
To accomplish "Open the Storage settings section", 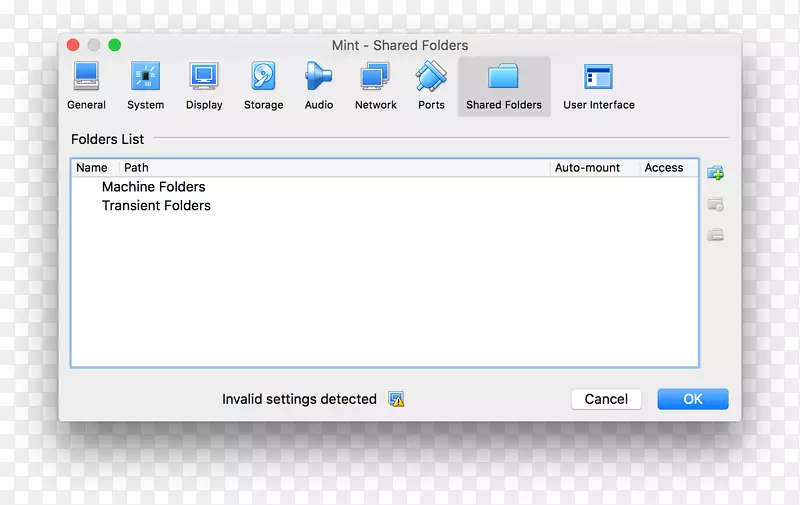I will click(x=263, y=85).
